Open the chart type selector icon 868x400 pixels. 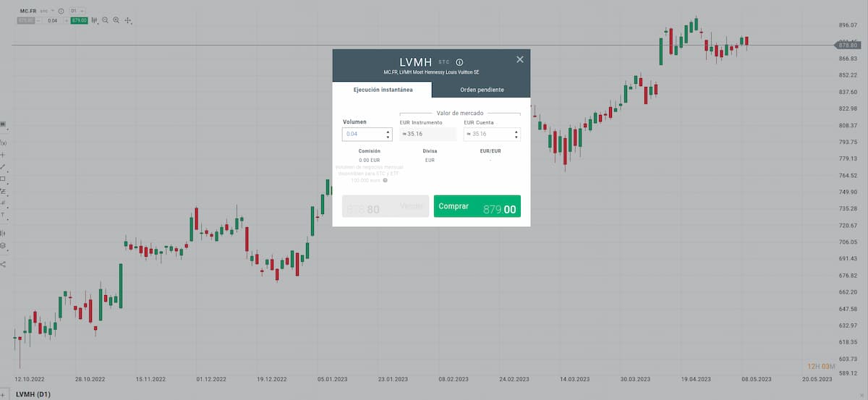point(94,20)
